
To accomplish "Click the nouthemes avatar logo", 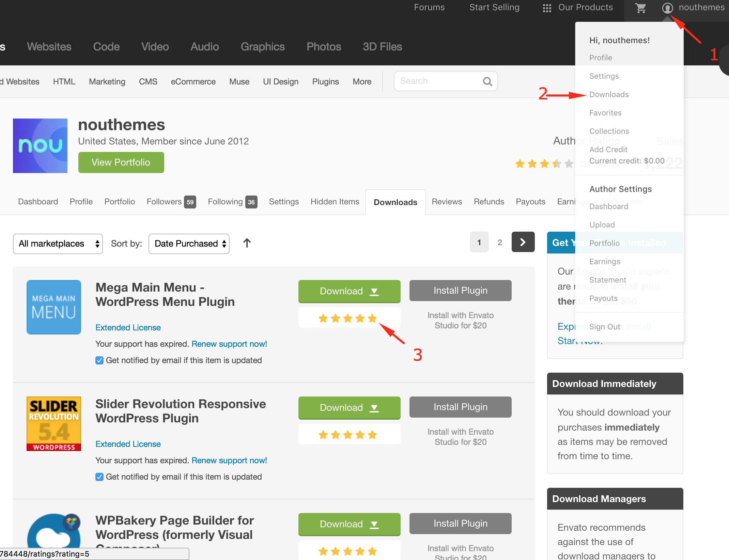I will pos(40,146).
